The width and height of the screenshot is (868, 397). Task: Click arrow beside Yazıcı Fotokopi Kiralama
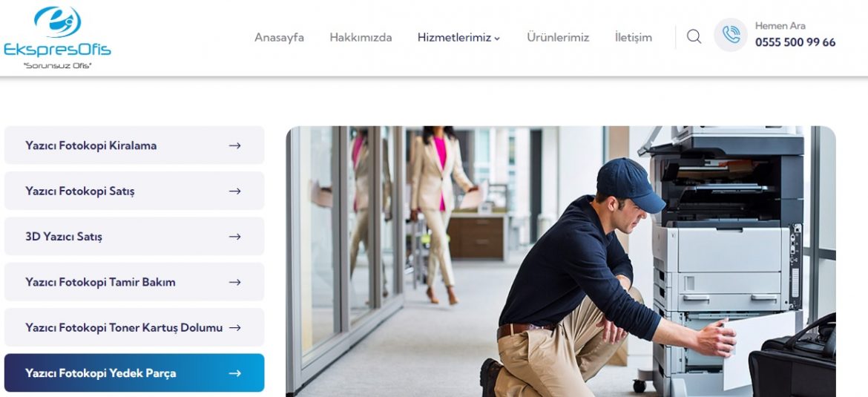point(234,145)
